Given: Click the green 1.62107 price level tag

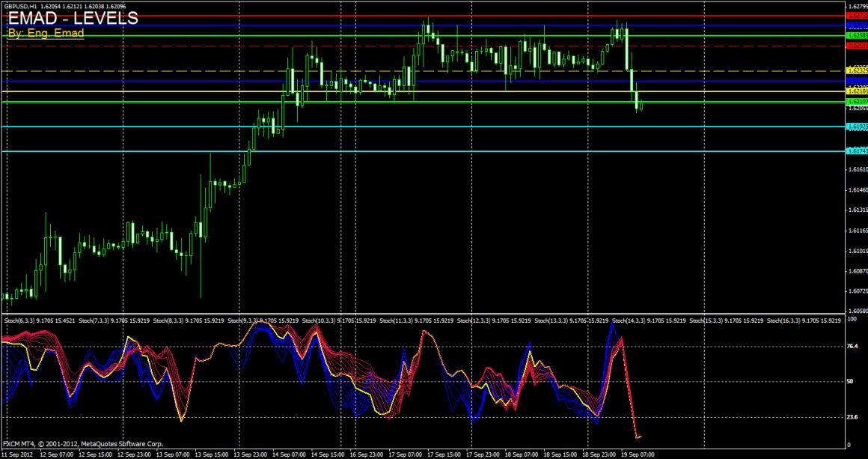Looking at the screenshot, I should point(856,101).
